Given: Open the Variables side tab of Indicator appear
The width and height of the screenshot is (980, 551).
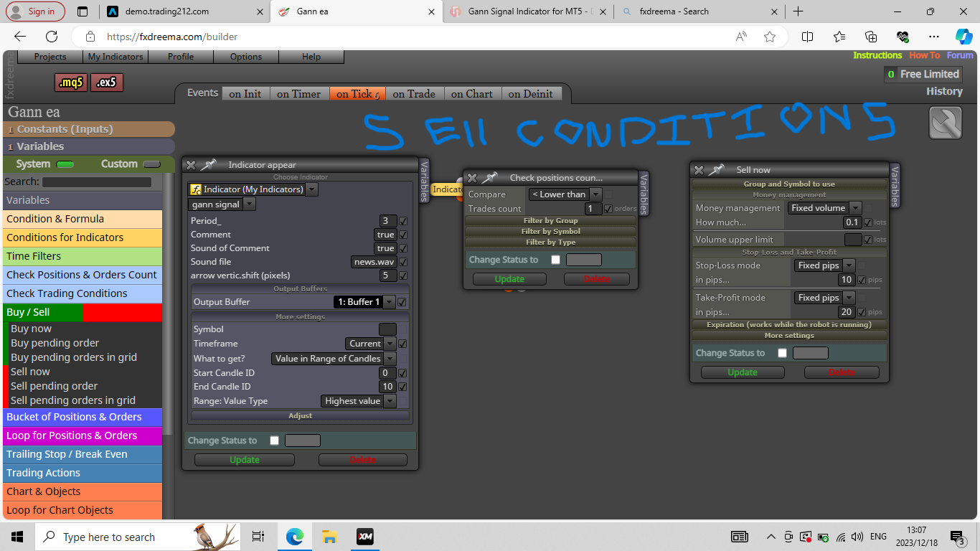Looking at the screenshot, I should pyautogui.click(x=424, y=179).
